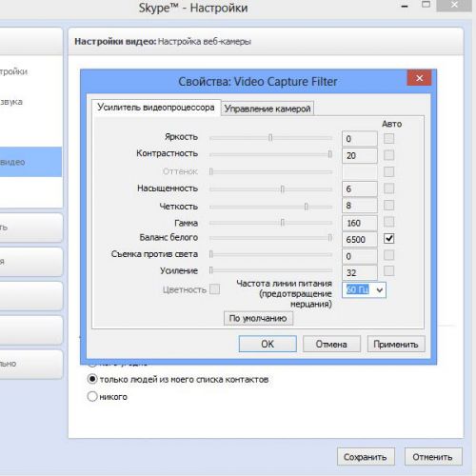Click the Усиление value input field
Viewport: 476px width, 476px height.
pos(360,272)
